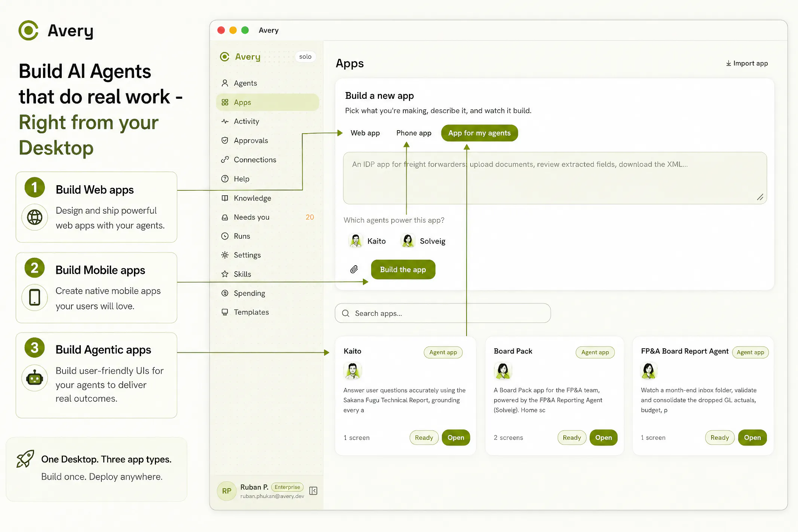
Task: Select the Web app type
Action: tap(365, 133)
